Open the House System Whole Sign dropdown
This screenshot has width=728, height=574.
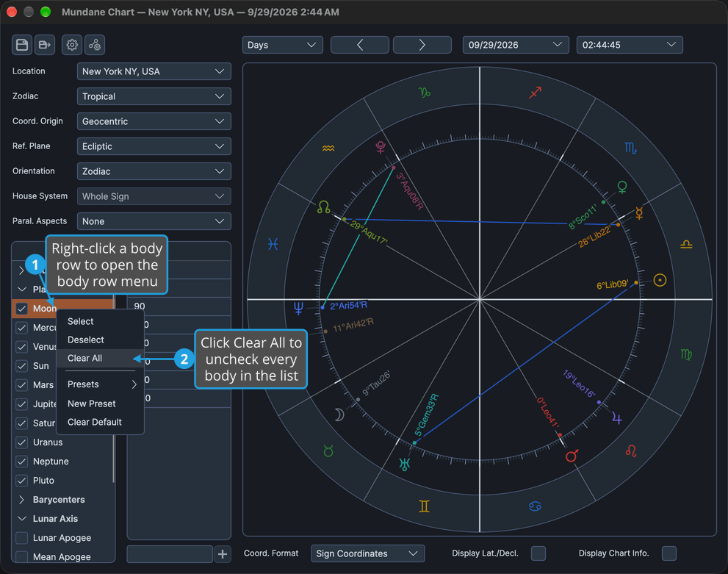(x=154, y=196)
